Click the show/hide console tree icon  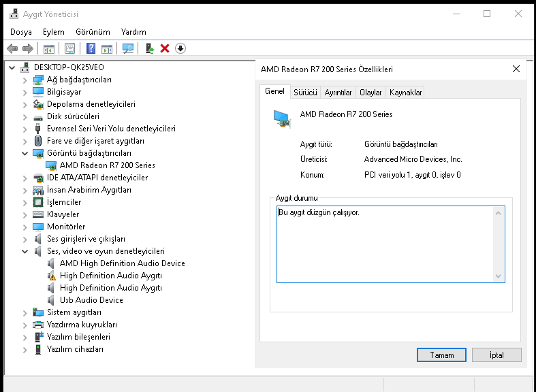48,48
